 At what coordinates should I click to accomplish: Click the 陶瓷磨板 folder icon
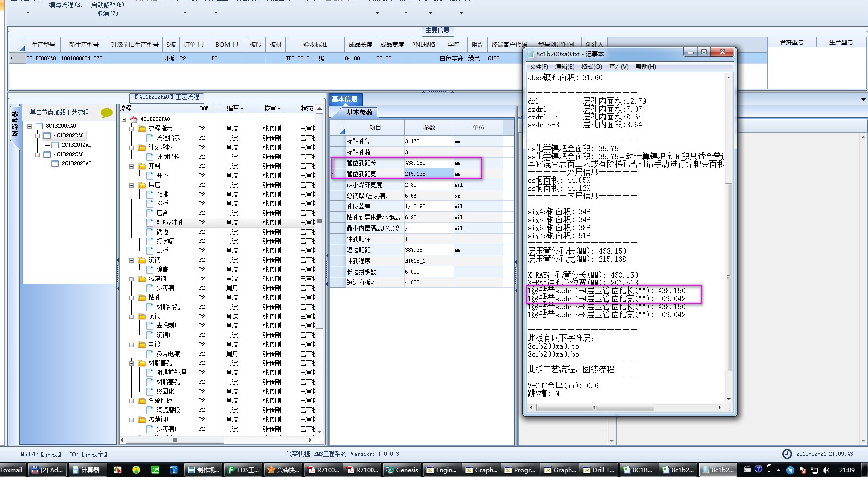point(142,400)
